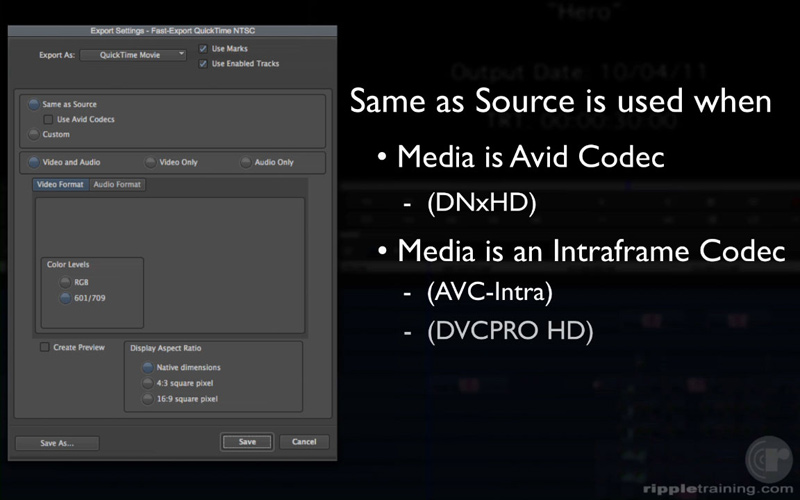Click the Display Aspect Ratio label
The width and height of the screenshot is (800, 500).
click(x=165, y=348)
